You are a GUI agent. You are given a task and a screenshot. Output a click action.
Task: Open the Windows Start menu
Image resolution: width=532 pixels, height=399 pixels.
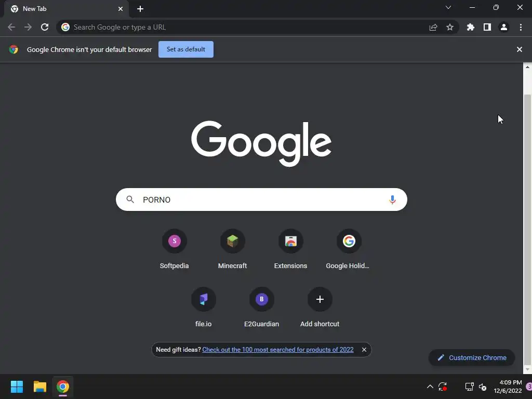(x=17, y=387)
